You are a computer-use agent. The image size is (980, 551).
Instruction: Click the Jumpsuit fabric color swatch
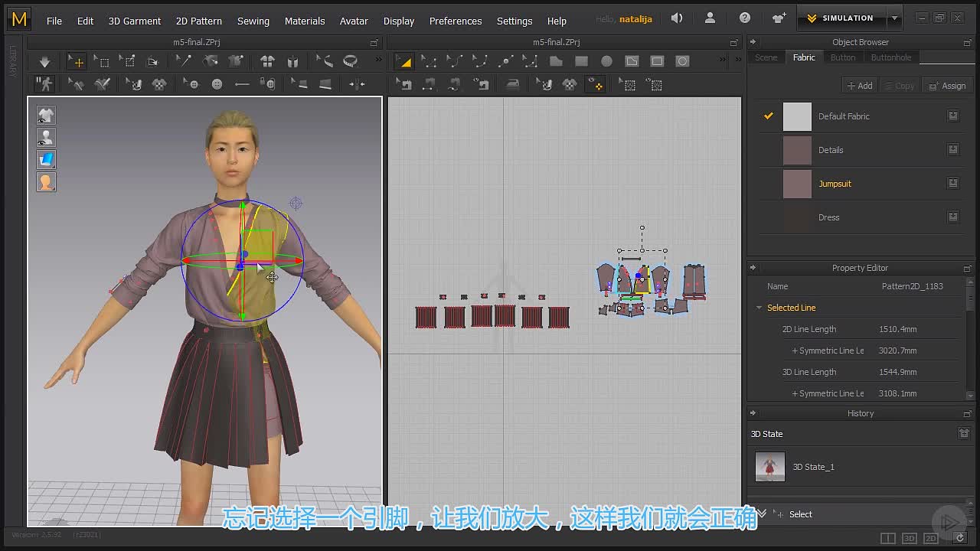(797, 184)
